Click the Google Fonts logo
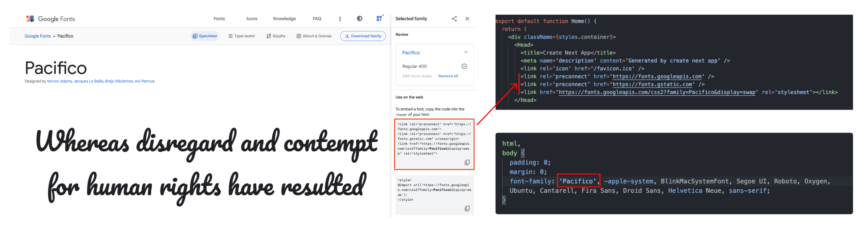The width and height of the screenshot is (868, 230). (50, 19)
